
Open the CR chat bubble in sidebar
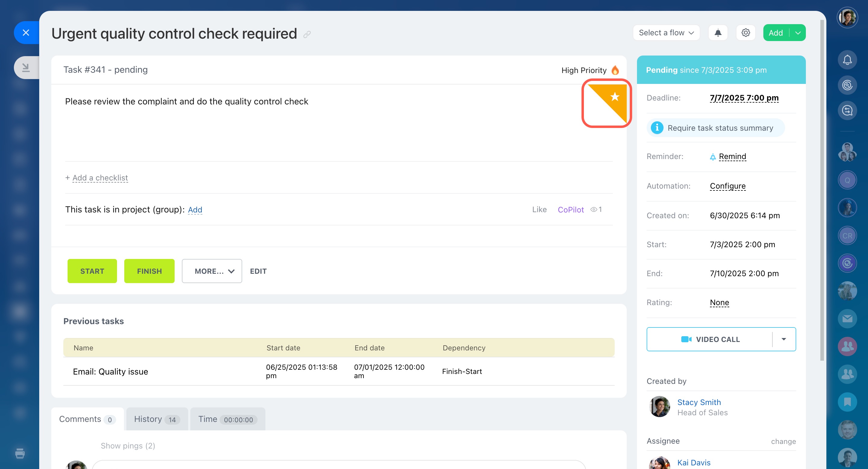click(847, 236)
